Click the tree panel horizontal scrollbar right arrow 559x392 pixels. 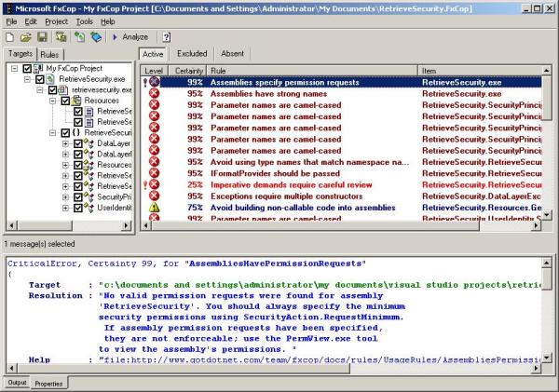click(x=126, y=225)
